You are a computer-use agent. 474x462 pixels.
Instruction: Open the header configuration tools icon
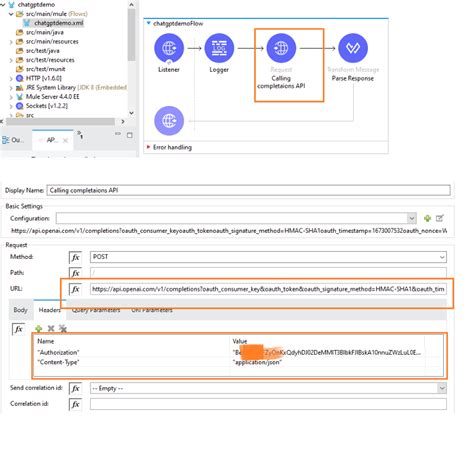63,329
